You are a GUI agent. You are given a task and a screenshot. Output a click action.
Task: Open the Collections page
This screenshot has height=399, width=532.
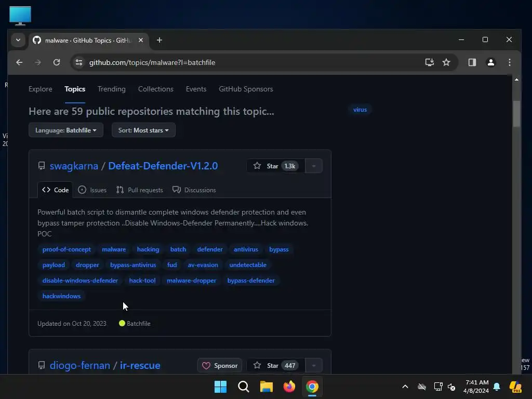pyautogui.click(x=156, y=89)
